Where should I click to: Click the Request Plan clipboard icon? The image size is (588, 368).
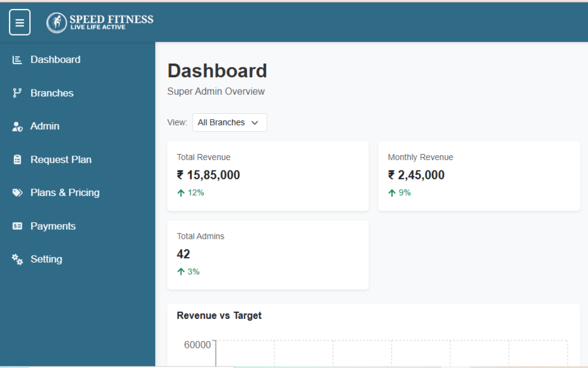17,159
